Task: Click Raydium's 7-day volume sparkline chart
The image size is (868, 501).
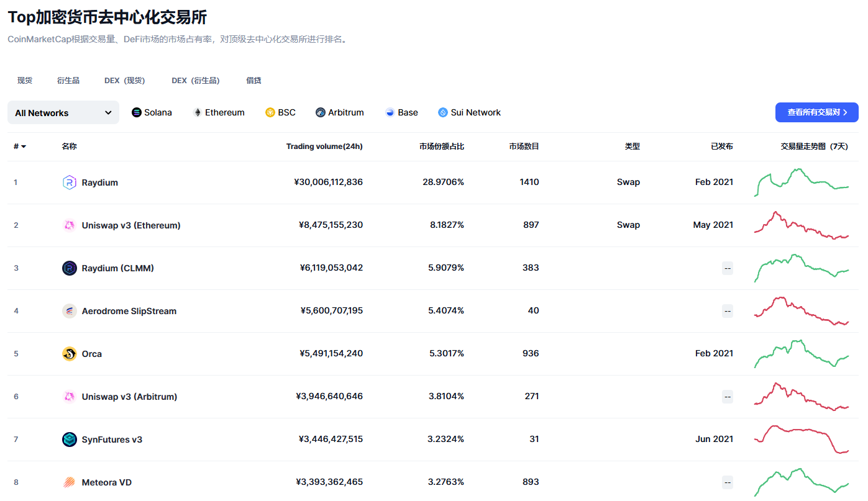Action: pos(802,182)
